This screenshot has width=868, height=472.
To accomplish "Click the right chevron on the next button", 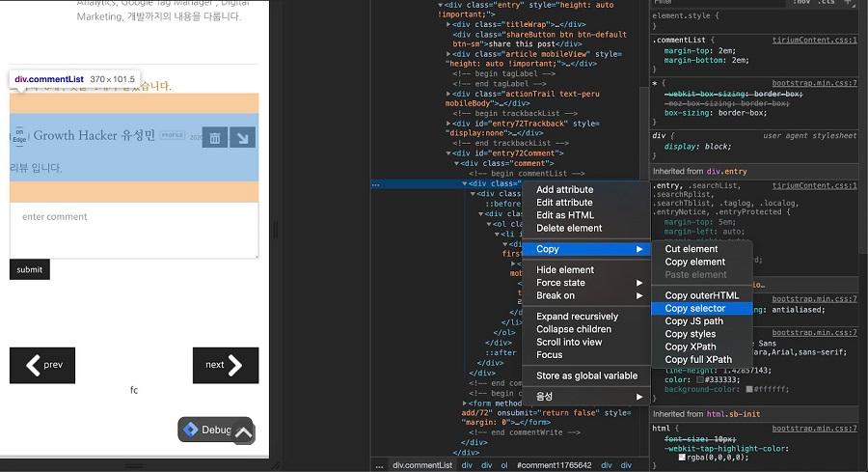I will pyautogui.click(x=235, y=365).
